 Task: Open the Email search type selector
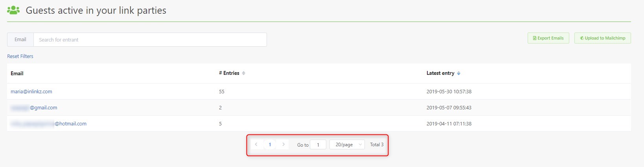(x=20, y=40)
